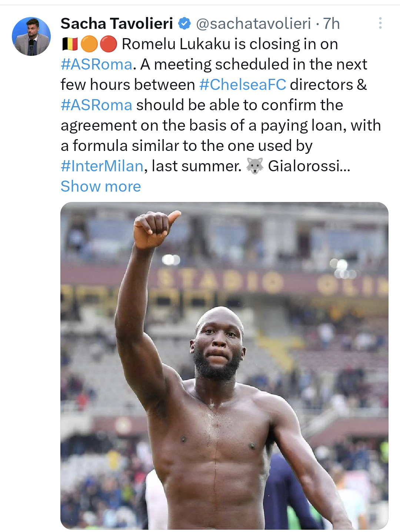Open the #ChelseaFC hashtag

(x=243, y=85)
